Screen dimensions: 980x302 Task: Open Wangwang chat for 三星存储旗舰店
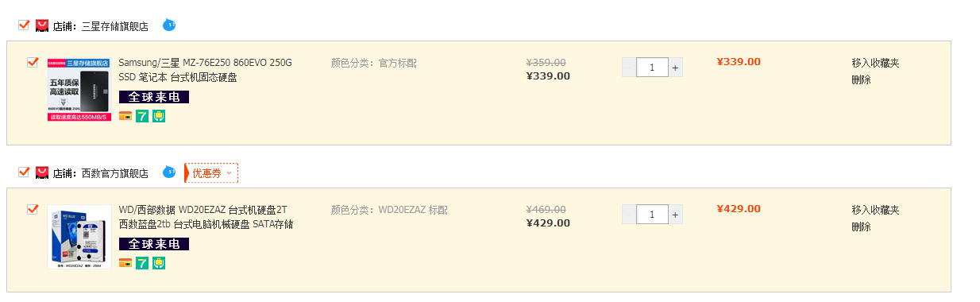[169, 25]
